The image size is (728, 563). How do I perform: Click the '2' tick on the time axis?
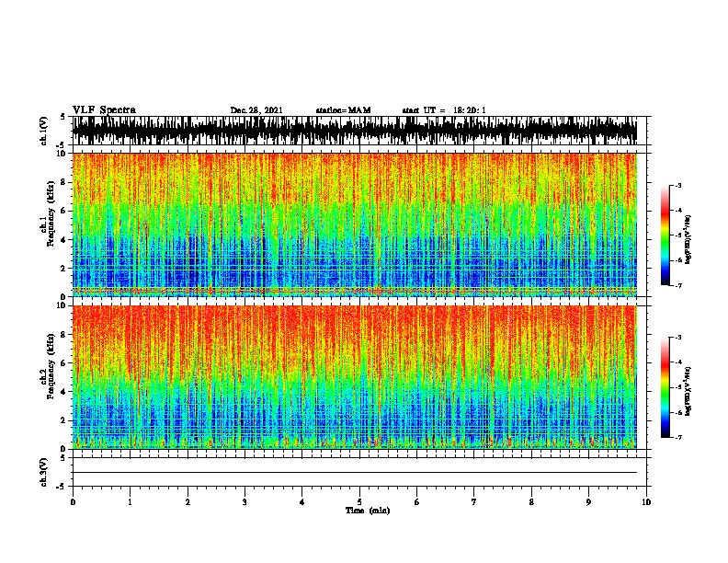(188, 502)
